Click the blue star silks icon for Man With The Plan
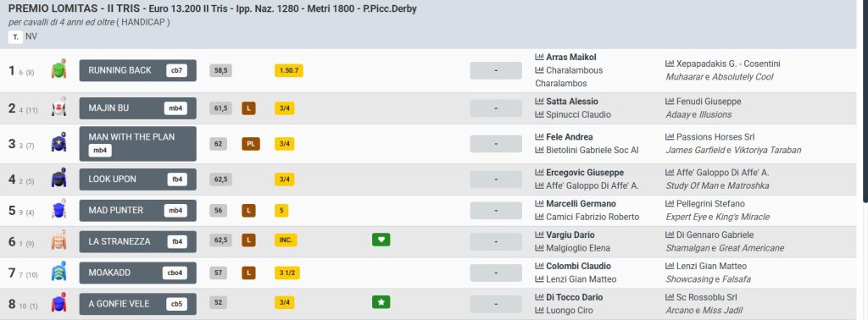Image resolution: width=868 pixels, height=320 pixels. coord(58,143)
